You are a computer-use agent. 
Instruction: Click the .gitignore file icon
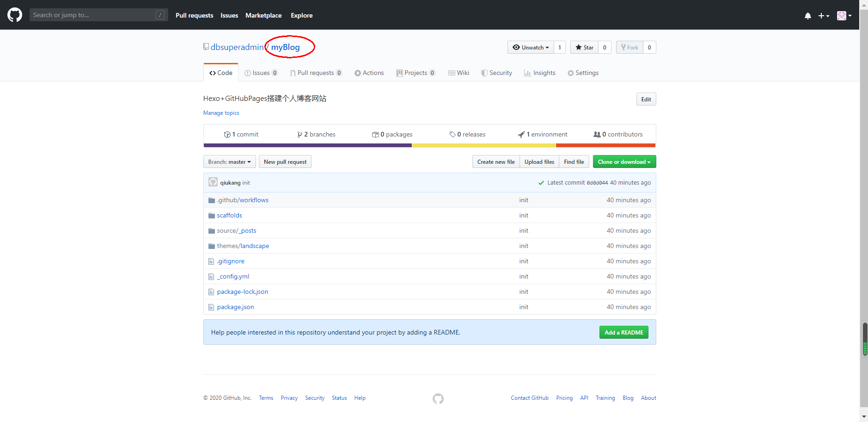point(211,261)
